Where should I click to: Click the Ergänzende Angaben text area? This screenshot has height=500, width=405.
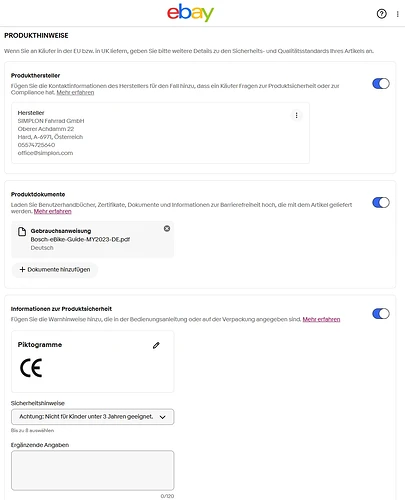(93, 470)
